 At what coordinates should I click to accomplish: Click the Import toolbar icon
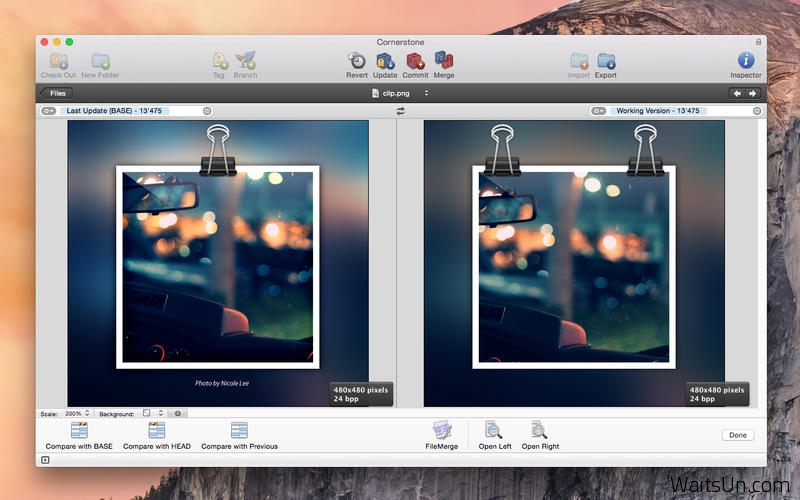pyautogui.click(x=579, y=61)
